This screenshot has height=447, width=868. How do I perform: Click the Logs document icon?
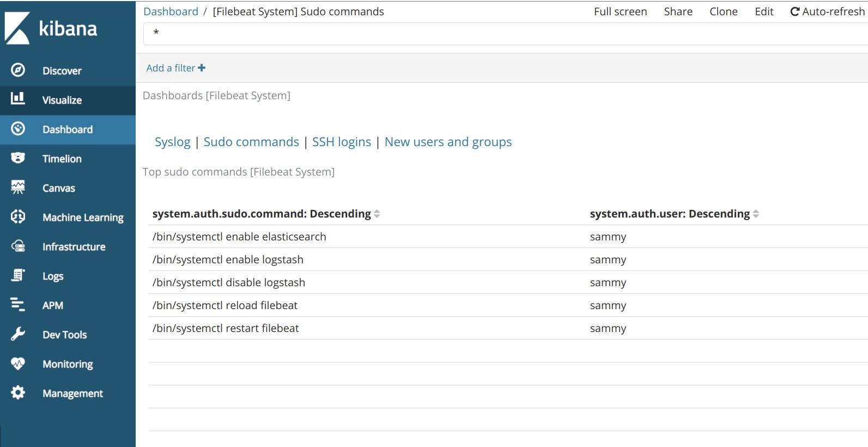click(x=18, y=275)
